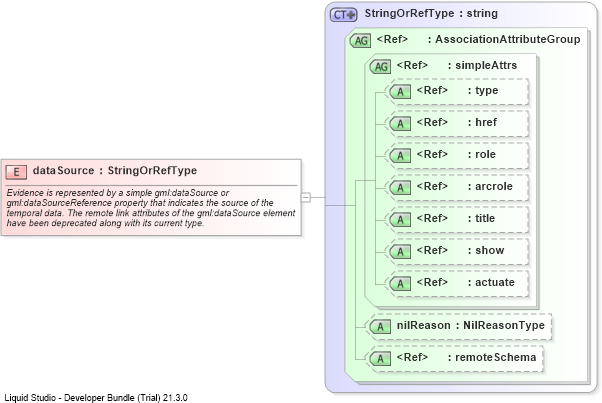602x403 pixels.
Task: Click the Liquid Studio Developer Bundle footer text
Action: click(x=96, y=397)
